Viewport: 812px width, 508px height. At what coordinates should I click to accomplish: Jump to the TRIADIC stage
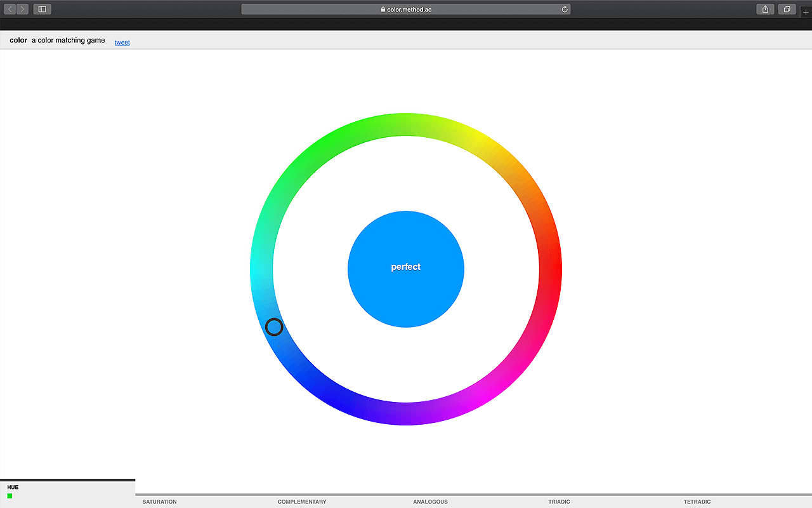click(x=559, y=502)
